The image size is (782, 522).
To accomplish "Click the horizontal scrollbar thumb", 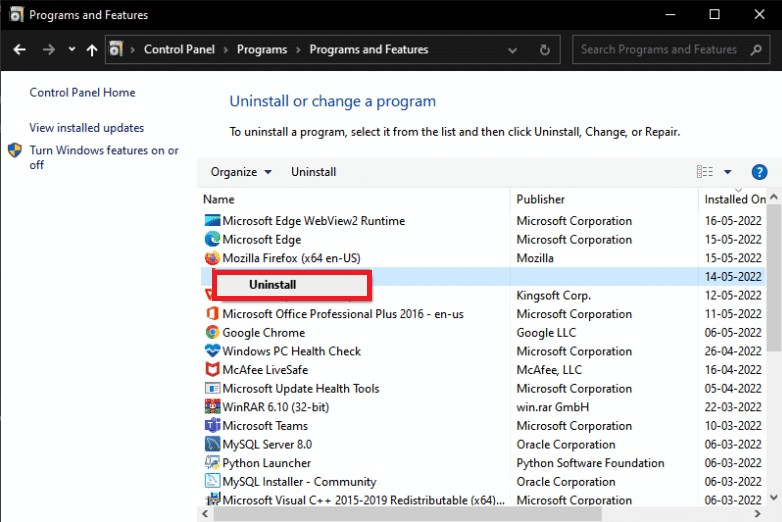I will tap(407, 514).
